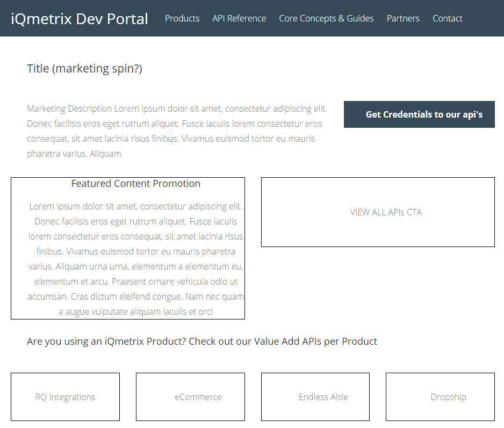Screen dimensions: 504x428
Task: Click the words 'Marketing Description' starting the paragraph
Action: (69, 109)
